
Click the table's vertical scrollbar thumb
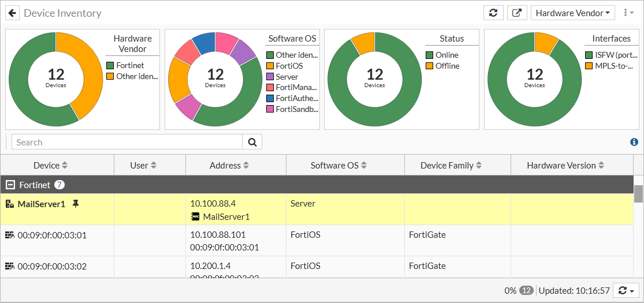(x=638, y=194)
